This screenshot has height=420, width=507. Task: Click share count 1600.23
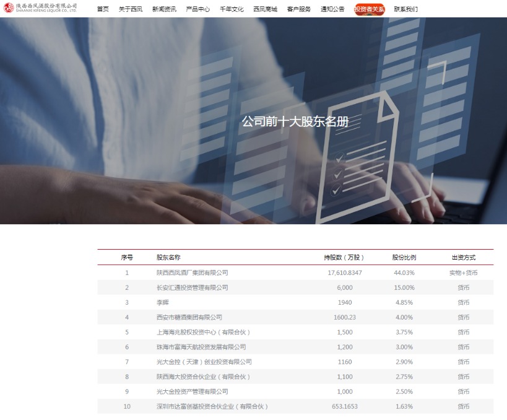(345, 317)
